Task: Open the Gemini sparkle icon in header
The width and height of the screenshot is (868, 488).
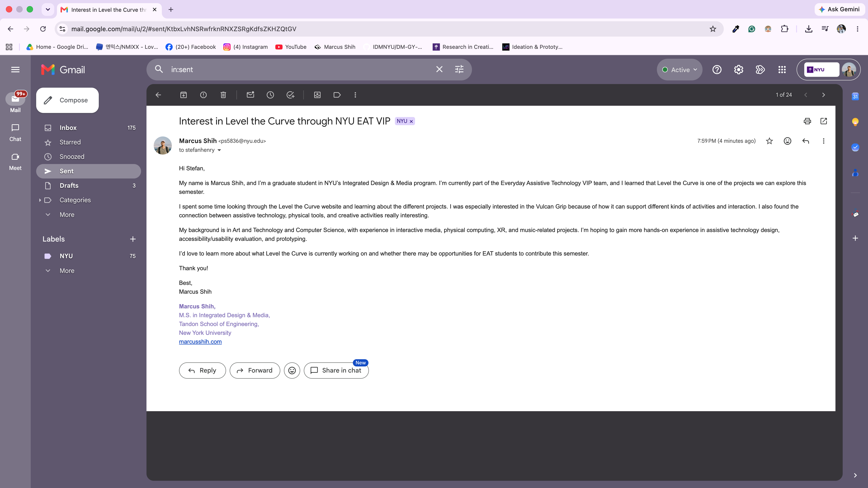Action: (760, 70)
